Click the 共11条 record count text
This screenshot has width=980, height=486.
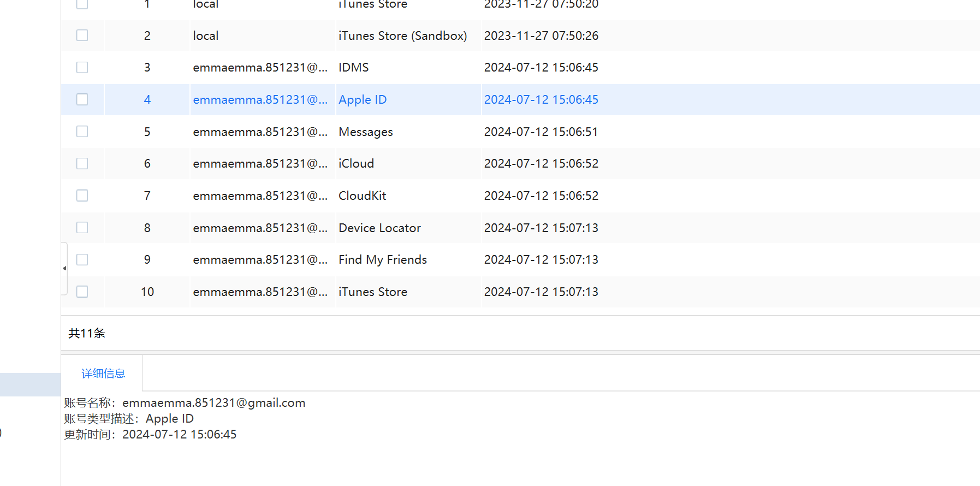pos(87,333)
